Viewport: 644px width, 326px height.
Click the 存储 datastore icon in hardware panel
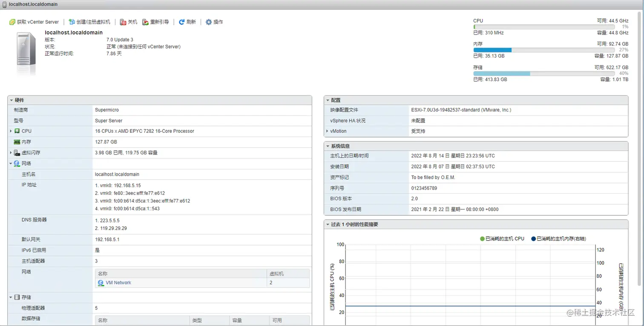17,297
